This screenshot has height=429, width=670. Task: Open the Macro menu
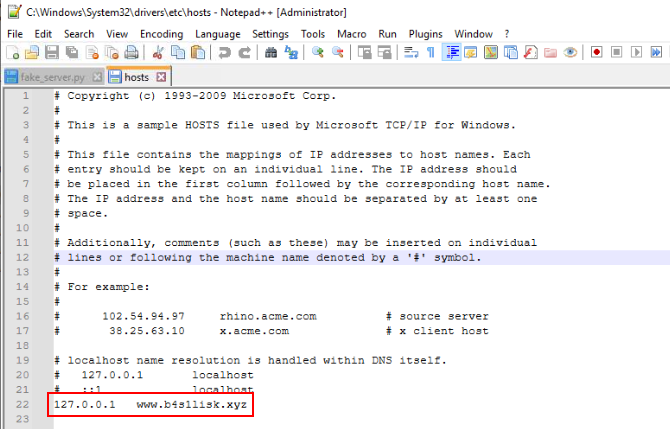[352, 34]
